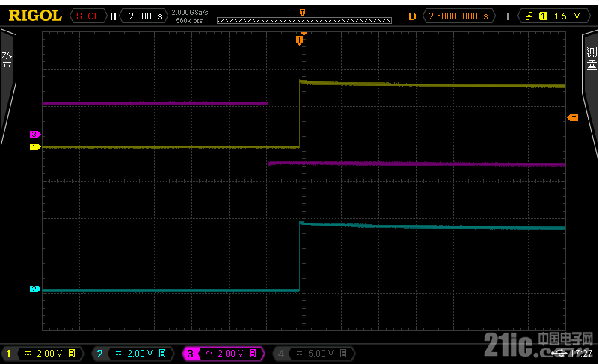Click the 2.000GSa/s sample rate readout

tap(190, 13)
